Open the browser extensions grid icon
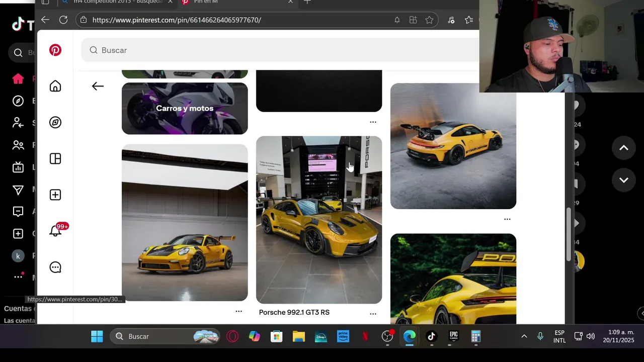This screenshot has width=644, height=362. click(413, 20)
